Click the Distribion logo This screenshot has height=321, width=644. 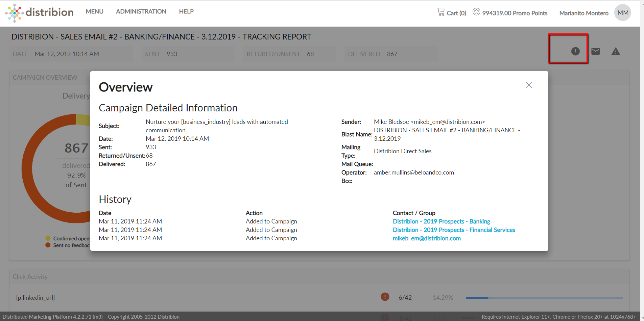(x=39, y=12)
